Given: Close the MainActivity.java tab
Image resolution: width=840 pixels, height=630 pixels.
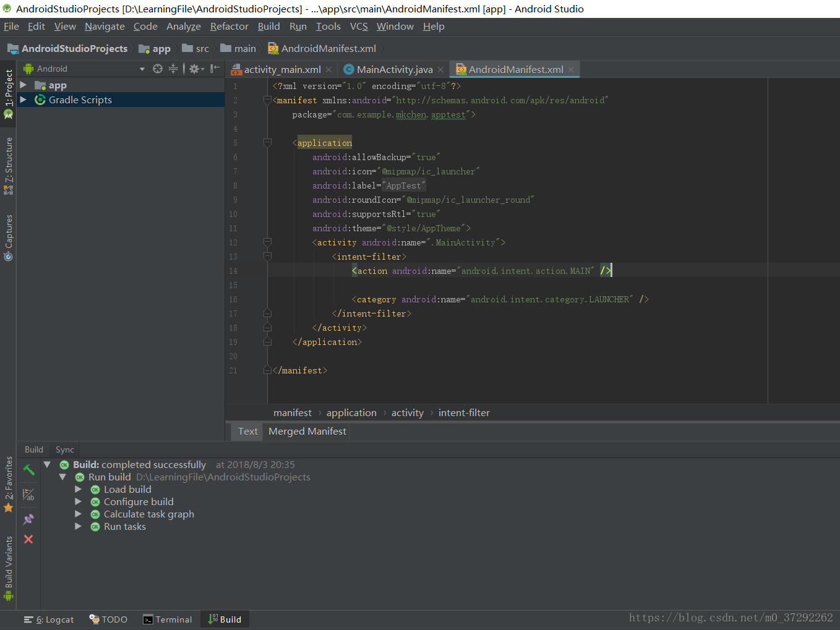Looking at the screenshot, I should click(440, 70).
